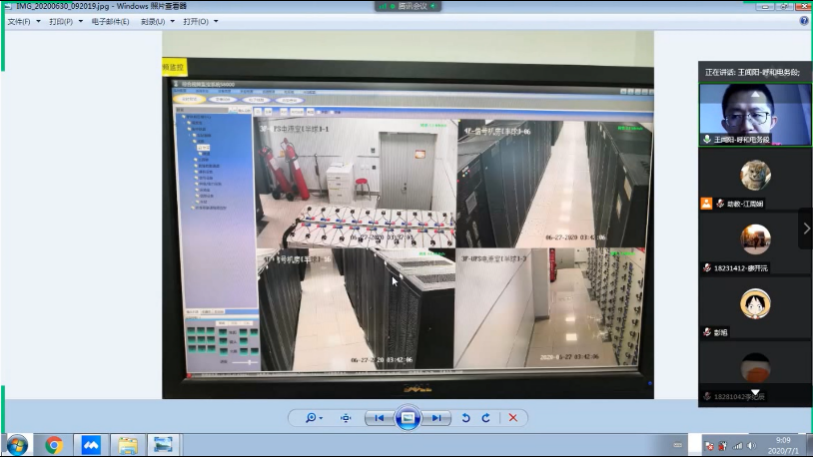The image size is (813, 457).
Task: Click the help question mark icon
Action: 804,21
